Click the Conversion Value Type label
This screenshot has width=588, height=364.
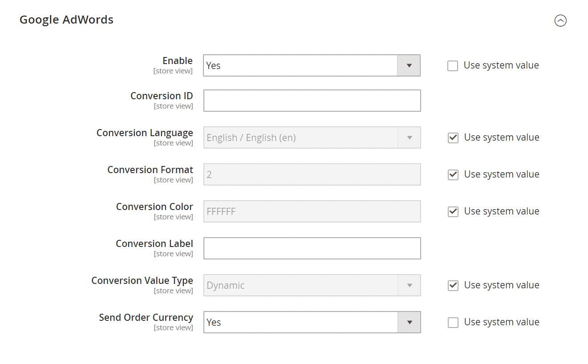coord(142,280)
